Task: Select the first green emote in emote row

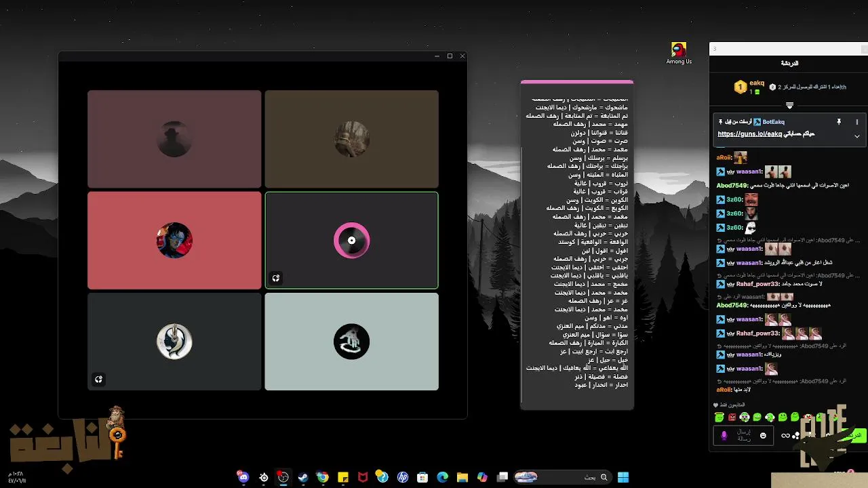Action: tap(719, 418)
